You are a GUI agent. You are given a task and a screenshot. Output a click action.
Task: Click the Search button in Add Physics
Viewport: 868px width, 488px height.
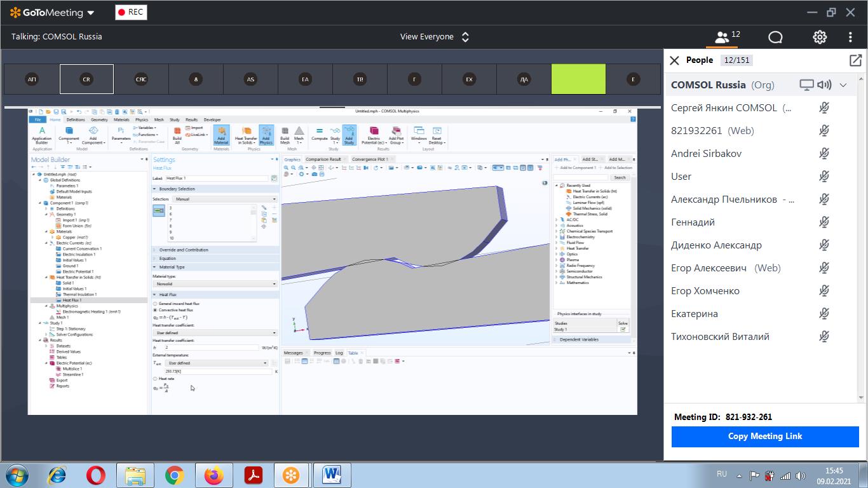(x=620, y=178)
